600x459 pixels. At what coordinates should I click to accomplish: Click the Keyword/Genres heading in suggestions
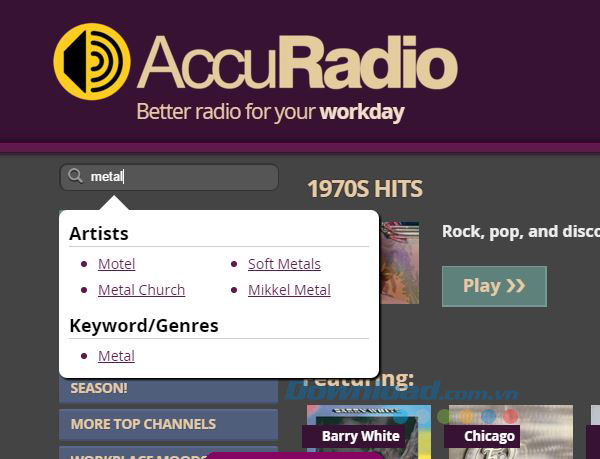144,326
